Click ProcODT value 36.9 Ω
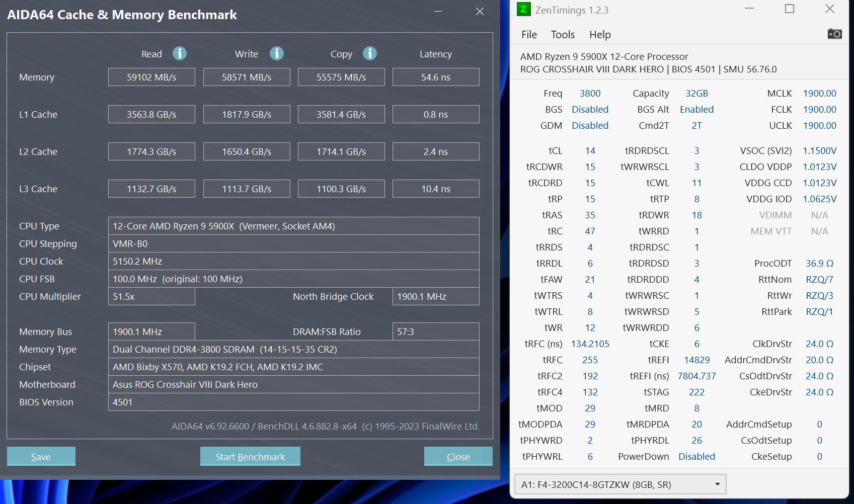 pos(819,263)
